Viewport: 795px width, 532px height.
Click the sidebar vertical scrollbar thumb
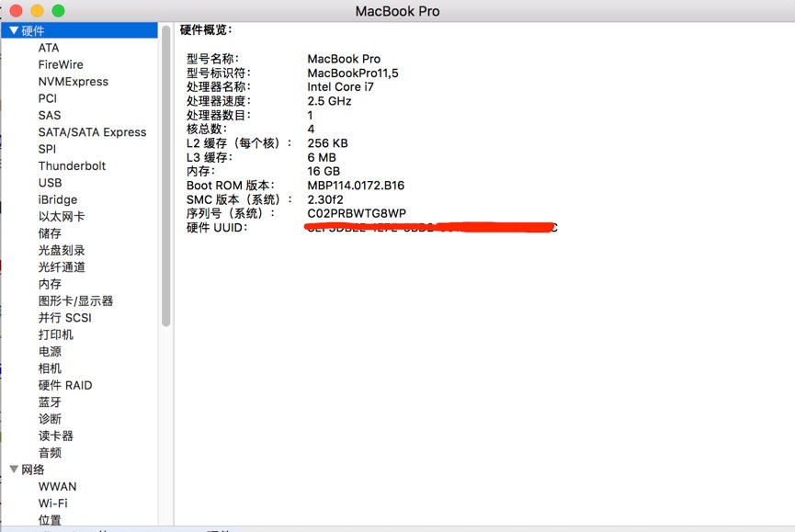pos(165,175)
